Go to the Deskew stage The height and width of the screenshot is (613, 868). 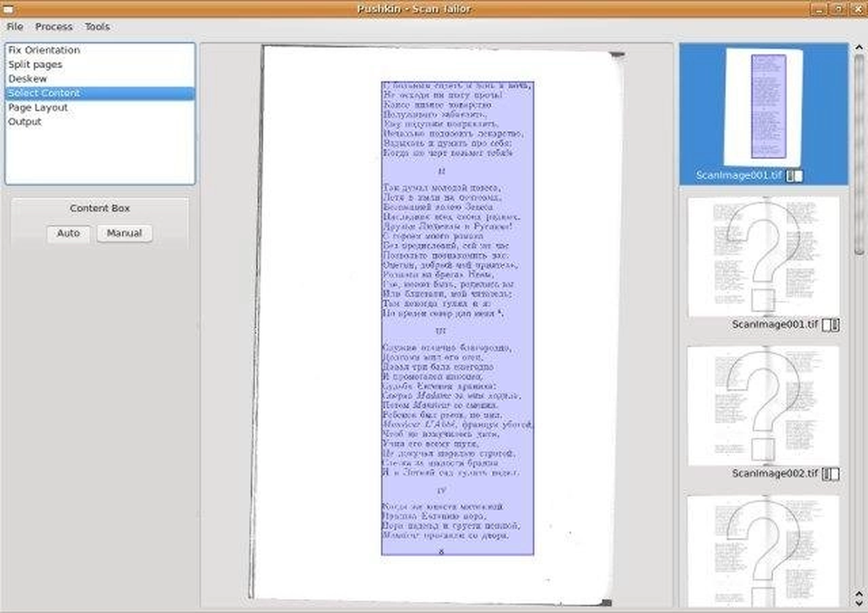[x=99, y=79]
